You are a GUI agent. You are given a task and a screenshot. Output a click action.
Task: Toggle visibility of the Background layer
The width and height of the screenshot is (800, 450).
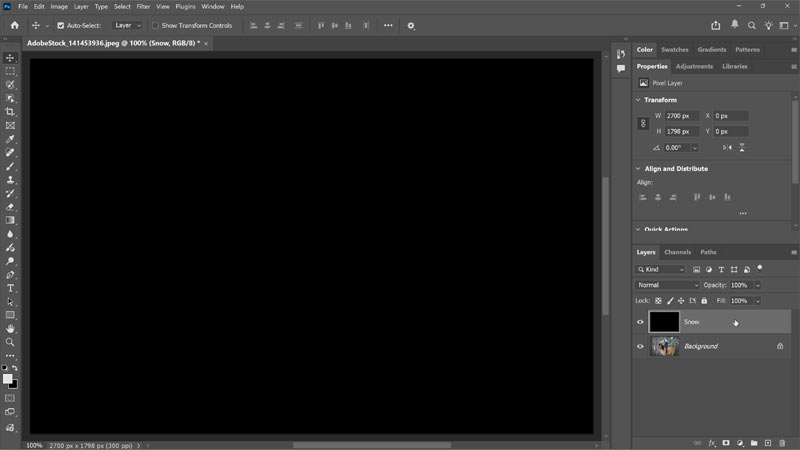click(x=640, y=346)
